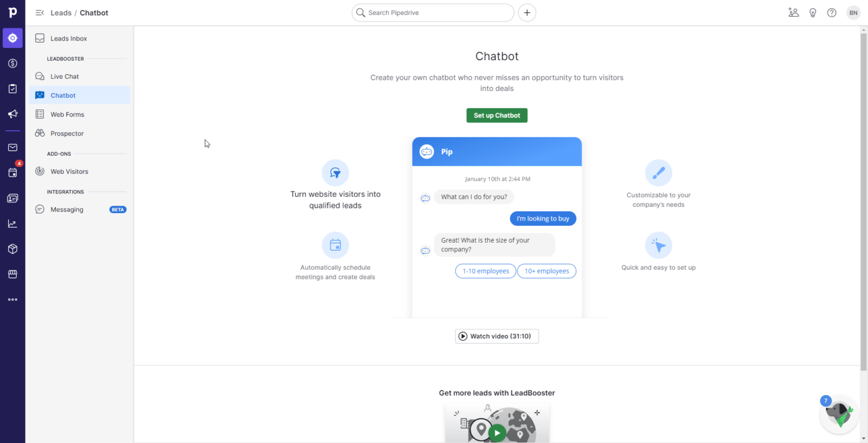Image resolution: width=868 pixels, height=443 pixels.
Task: Open Web Forms in sidebar
Action: (x=79, y=115)
